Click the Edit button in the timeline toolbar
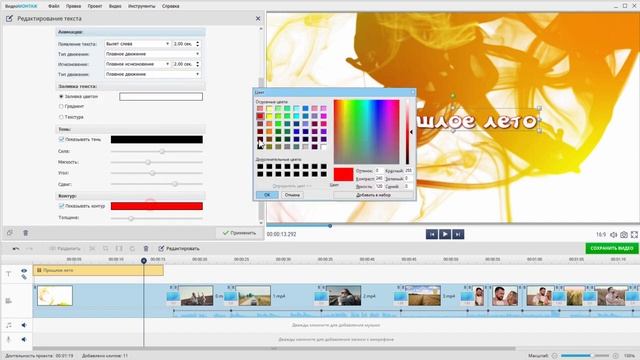The height and width of the screenshot is (360, 640). pos(179,248)
